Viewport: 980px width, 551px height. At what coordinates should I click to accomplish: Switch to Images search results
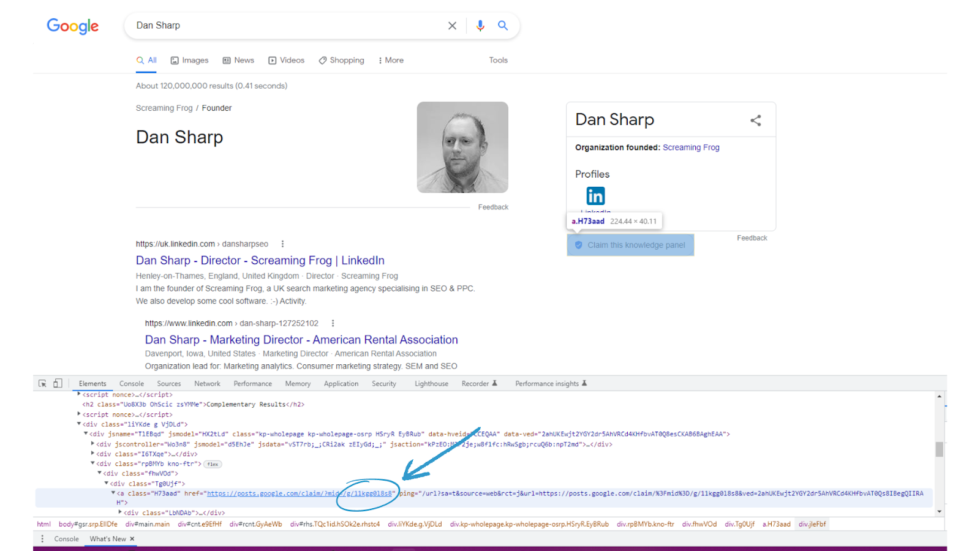(189, 60)
